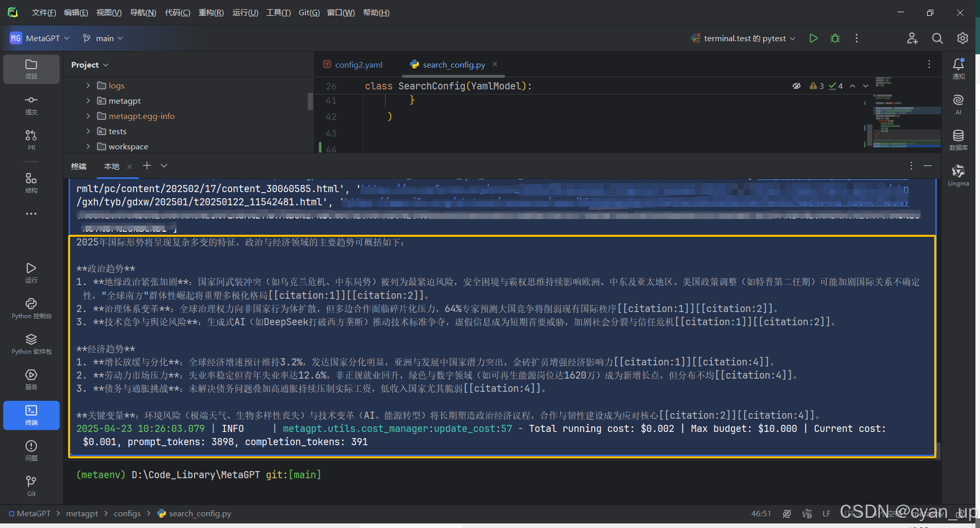Open the 工具(T) menu
The width and height of the screenshot is (980, 528).
[x=278, y=13]
